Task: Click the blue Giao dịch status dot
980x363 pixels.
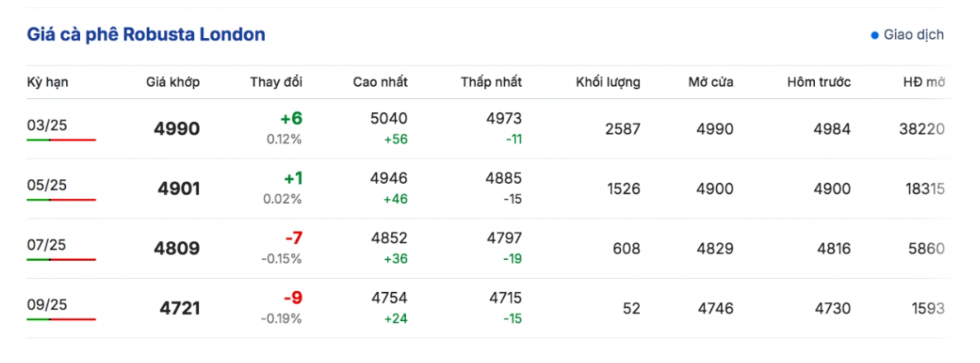Action: (x=875, y=35)
